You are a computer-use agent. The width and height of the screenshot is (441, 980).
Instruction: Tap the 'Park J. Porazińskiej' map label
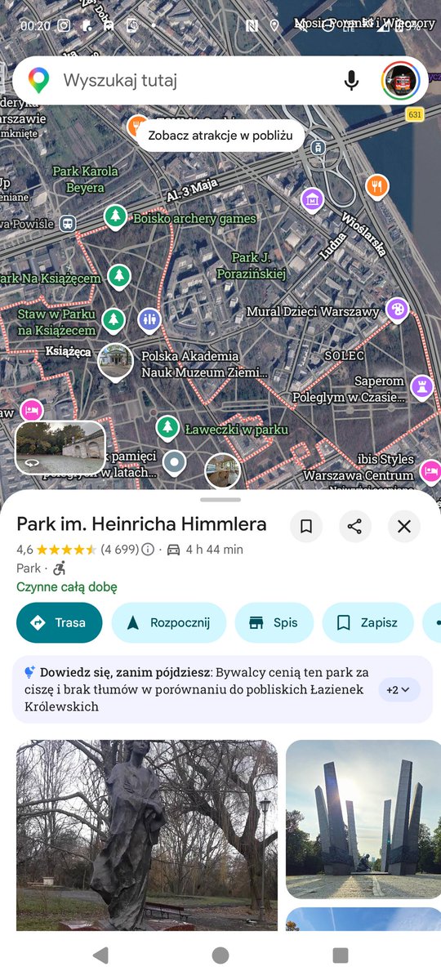click(x=252, y=266)
